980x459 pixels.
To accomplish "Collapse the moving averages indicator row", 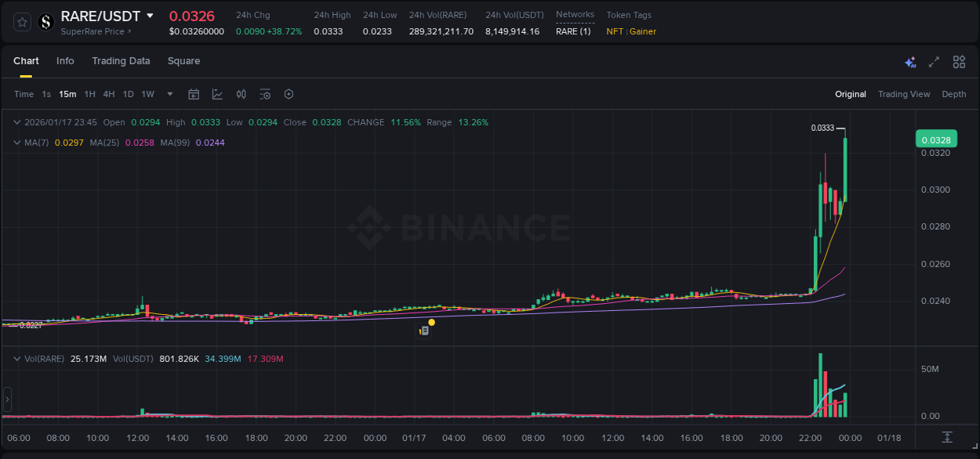I will point(17,143).
